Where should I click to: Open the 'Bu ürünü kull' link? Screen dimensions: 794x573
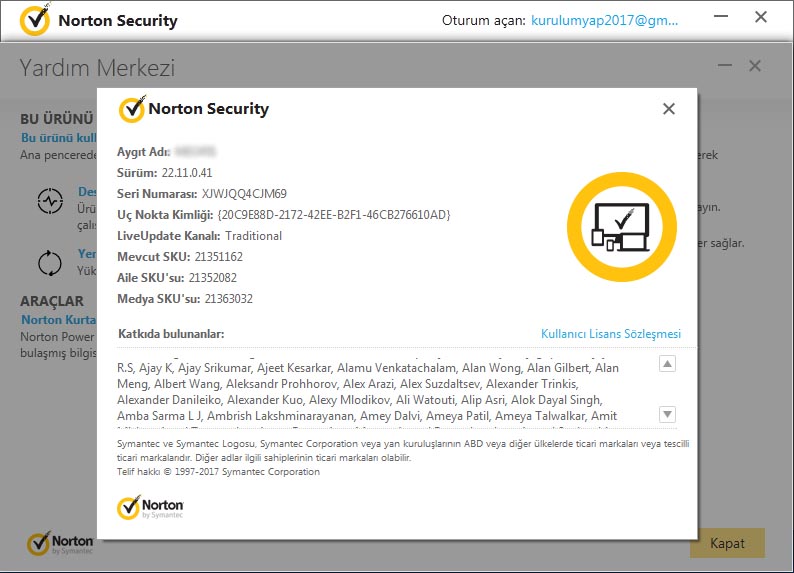[59, 138]
